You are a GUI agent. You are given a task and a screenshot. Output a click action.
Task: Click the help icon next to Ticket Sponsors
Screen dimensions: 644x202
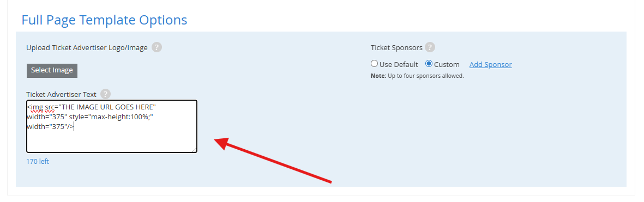[430, 47]
